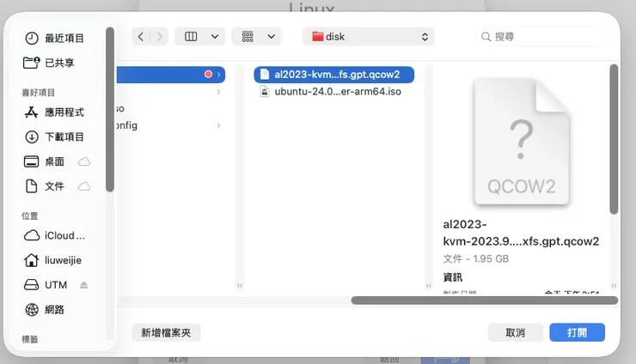The height and width of the screenshot is (364, 636).
Task: Click the Desktop iCloud status cloud icon
Action: pyautogui.click(x=84, y=161)
